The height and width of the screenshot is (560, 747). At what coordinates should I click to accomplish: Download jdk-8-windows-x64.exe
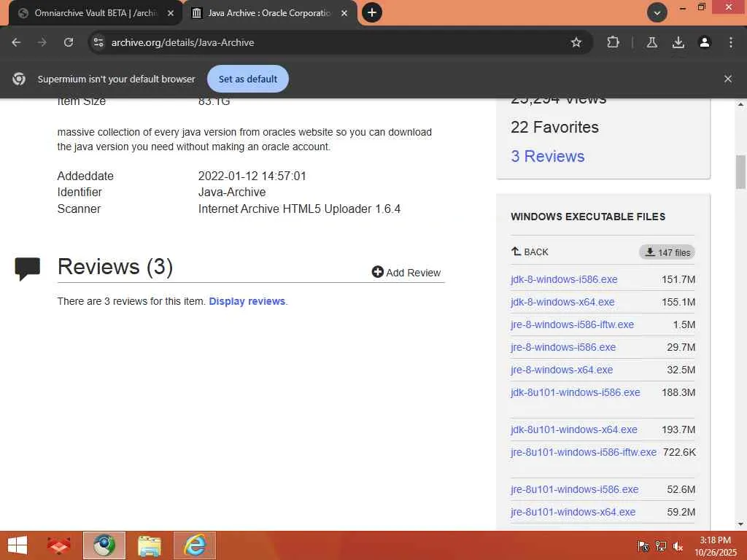(x=562, y=302)
